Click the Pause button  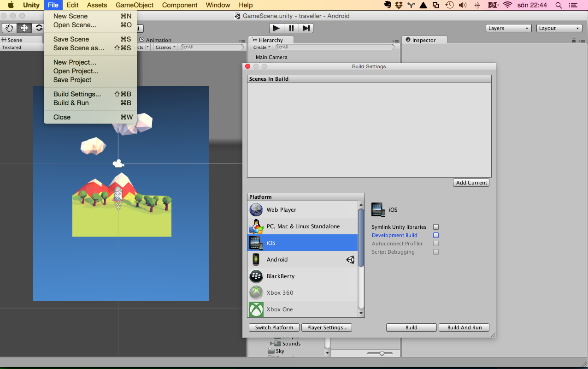[291, 28]
